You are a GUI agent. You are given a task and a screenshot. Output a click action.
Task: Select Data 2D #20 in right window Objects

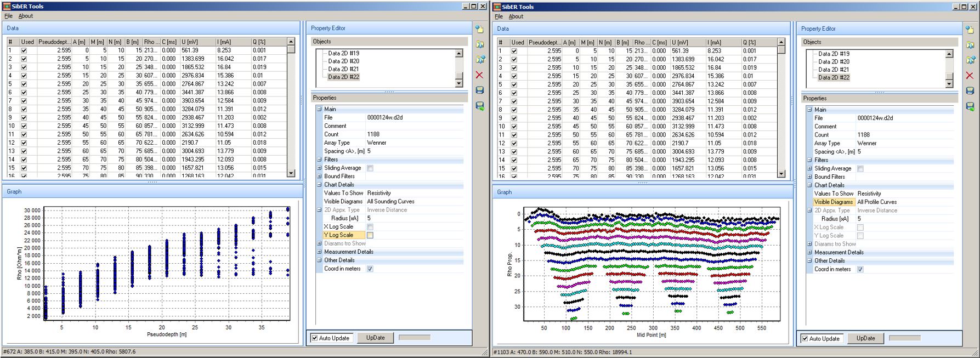point(834,61)
